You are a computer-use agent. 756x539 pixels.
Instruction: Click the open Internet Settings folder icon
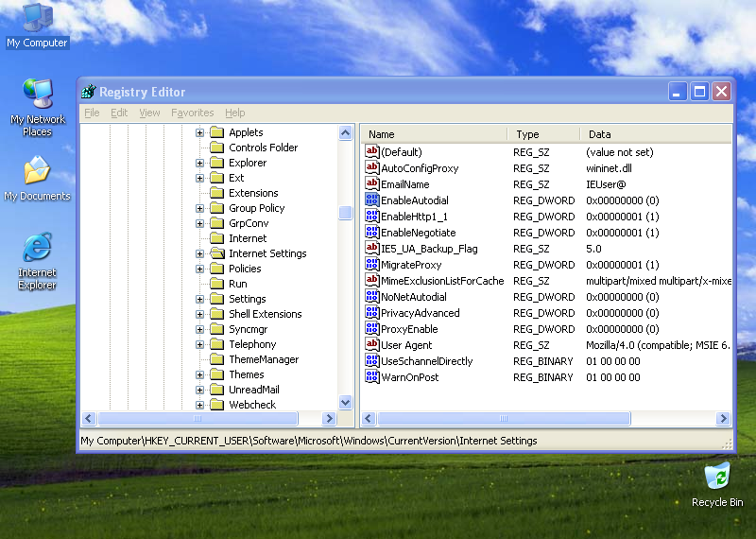(217, 252)
